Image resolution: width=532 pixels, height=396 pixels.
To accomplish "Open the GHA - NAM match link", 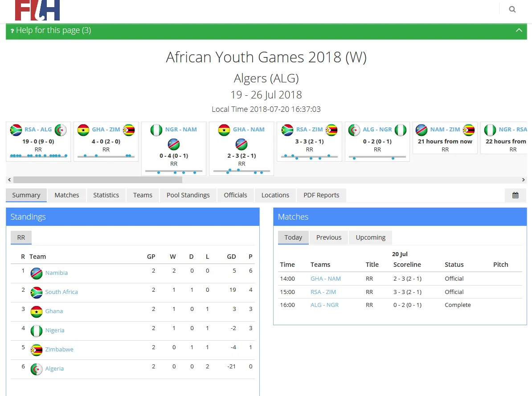I will click(x=325, y=279).
